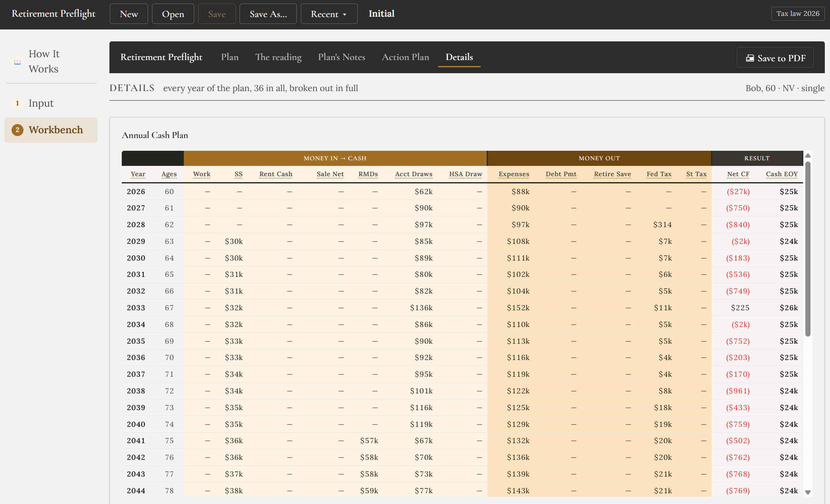Image resolution: width=830 pixels, height=504 pixels.
Task: Click the Rent Cash column header
Action: tap(276, 174)
